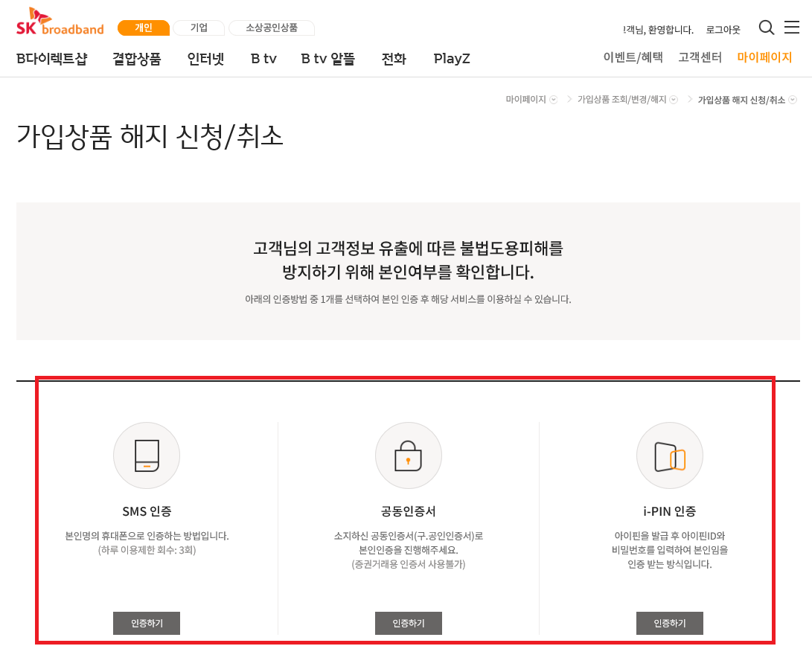Screen dimensions: 812x646
Task: Expand 가입상품 조회/변경/해지 breadcrumb dropdown
Action: [674, 100]
